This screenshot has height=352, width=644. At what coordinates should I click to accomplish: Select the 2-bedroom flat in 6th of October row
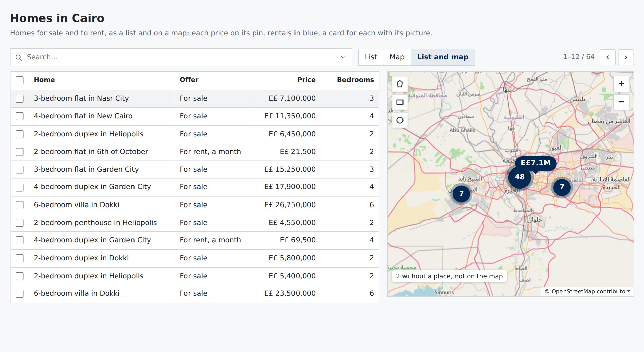coord(20,152)
